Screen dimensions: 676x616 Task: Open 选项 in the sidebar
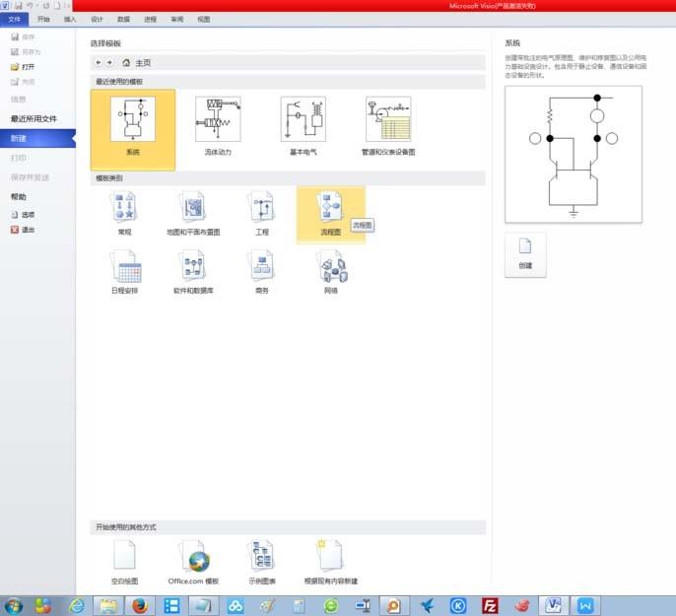coord(24,214)
